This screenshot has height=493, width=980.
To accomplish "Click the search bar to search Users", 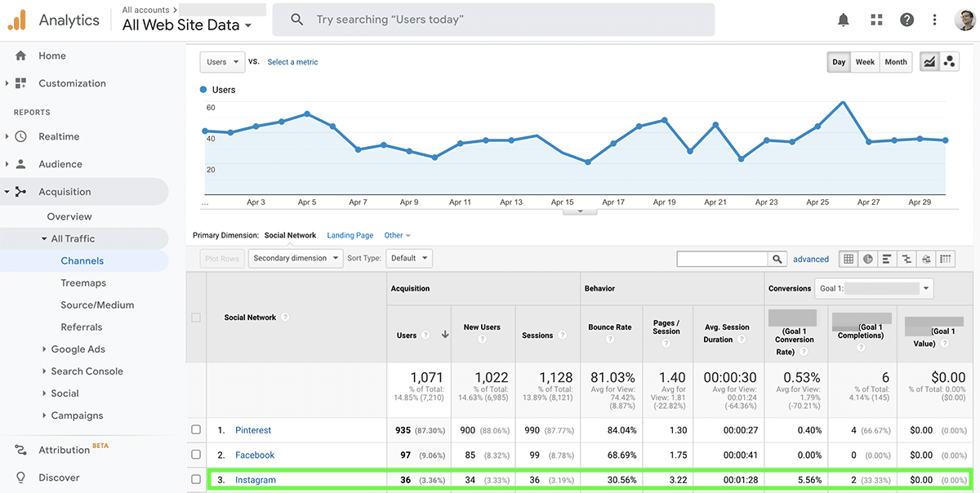I will [x=490, y=19].
